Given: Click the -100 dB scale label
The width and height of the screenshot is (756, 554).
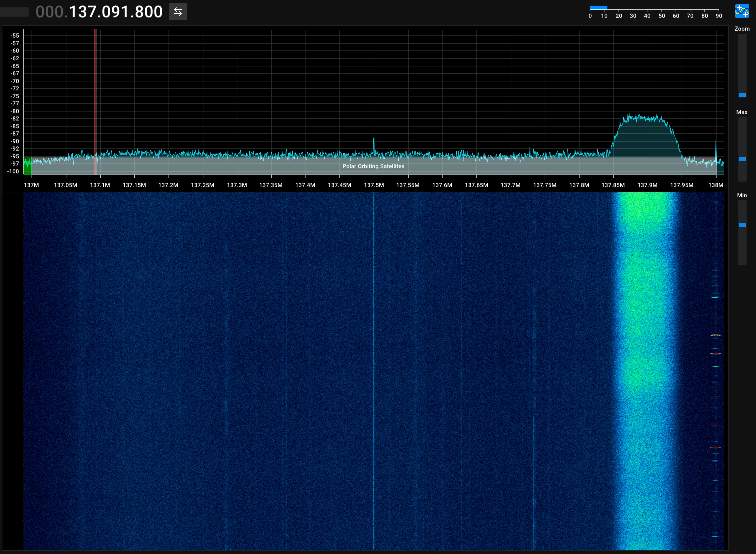Looking at the screenshot, I should (13, 171).
